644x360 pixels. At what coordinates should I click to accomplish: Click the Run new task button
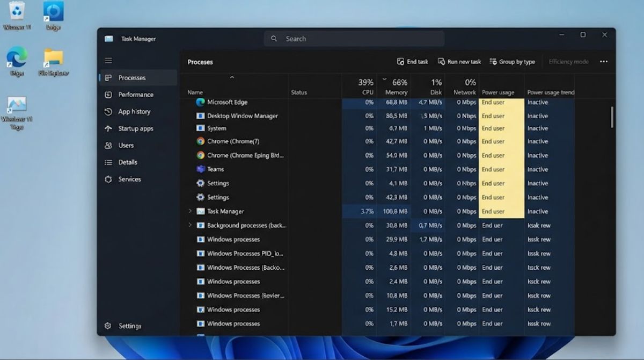point(459,62)
